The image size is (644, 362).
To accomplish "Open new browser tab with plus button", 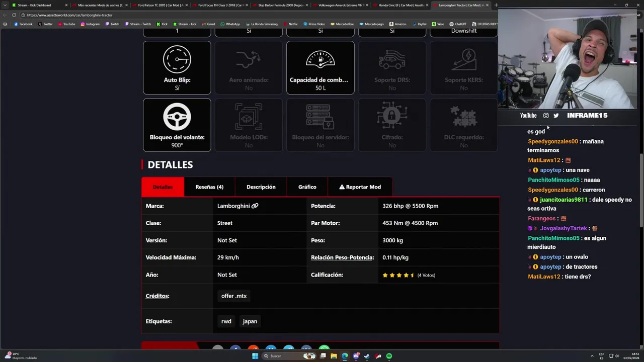I will click(496, 5).
